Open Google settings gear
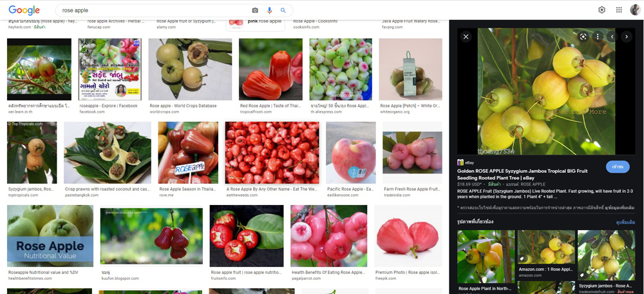This screenshot has height=294, width=644. pos(601,10)
